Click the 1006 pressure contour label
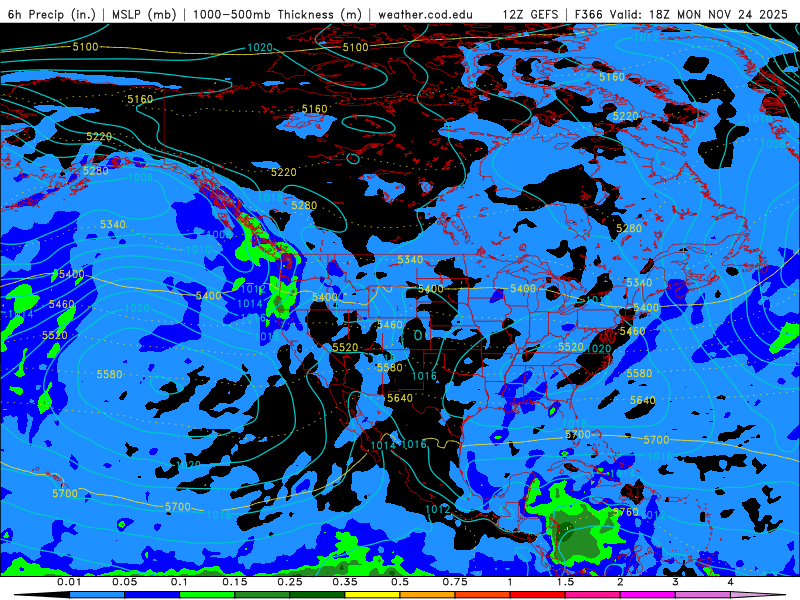Image resolution: width=800 pixels, height=600 pixels. (140, 177)
